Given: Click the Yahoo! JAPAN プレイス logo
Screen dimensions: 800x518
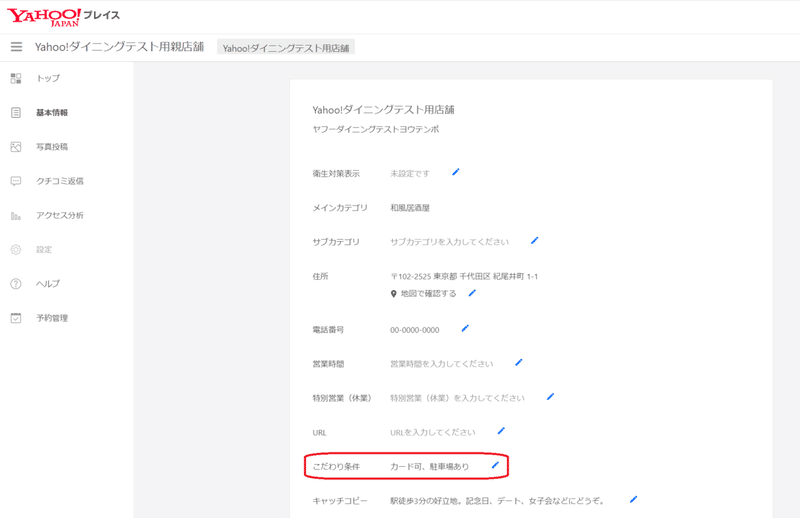Looking at the screenshot, I should (63, 16).
